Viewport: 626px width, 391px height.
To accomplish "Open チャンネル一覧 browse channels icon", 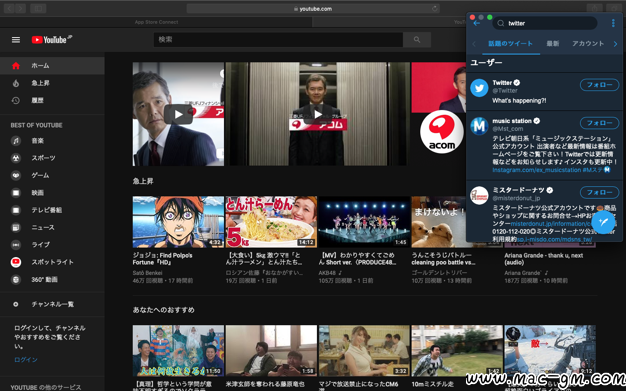I will click(16, 304).
